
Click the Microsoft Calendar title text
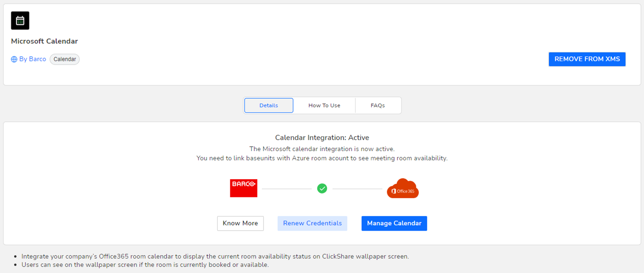click(x=45, y=41)
